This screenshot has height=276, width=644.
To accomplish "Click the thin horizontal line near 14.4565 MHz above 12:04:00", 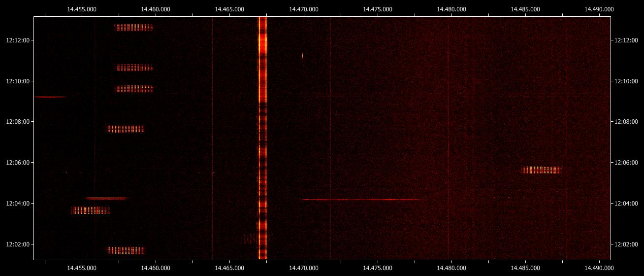I will tap(107, 199).
